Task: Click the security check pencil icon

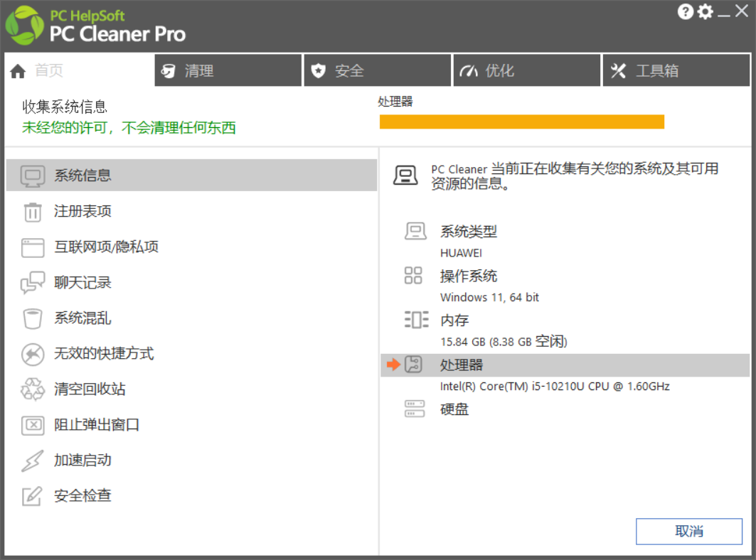Action: click(33, 496)
